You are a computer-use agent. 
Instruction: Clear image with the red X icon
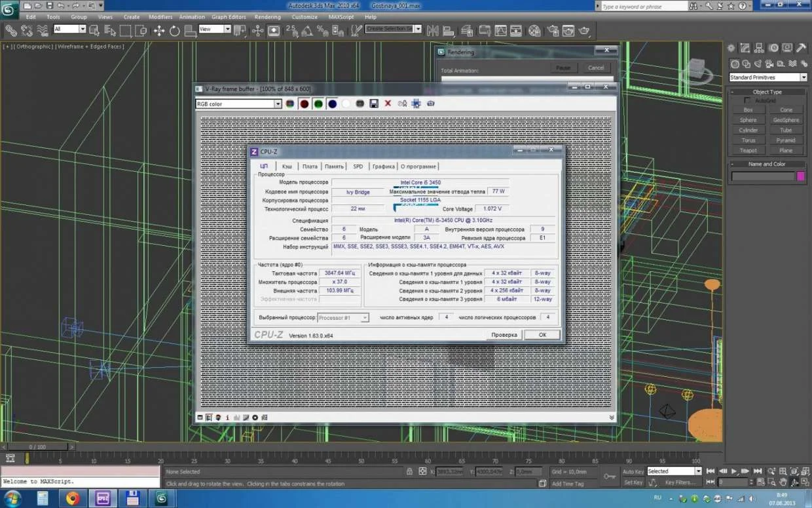[x=388, y=104]
